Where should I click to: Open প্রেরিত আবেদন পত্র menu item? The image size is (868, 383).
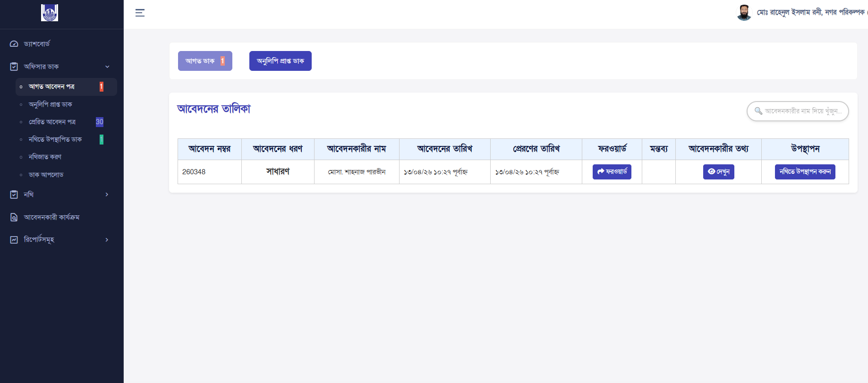pos(52,122)
